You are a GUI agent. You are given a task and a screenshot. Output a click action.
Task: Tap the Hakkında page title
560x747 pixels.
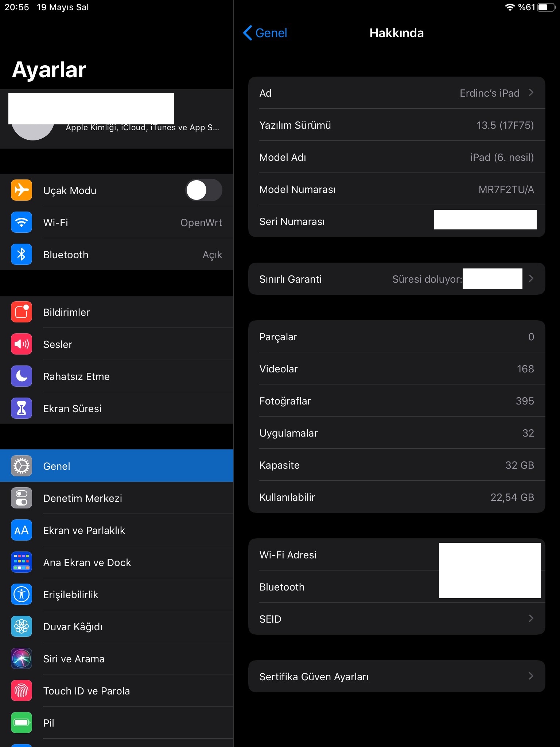396,33
